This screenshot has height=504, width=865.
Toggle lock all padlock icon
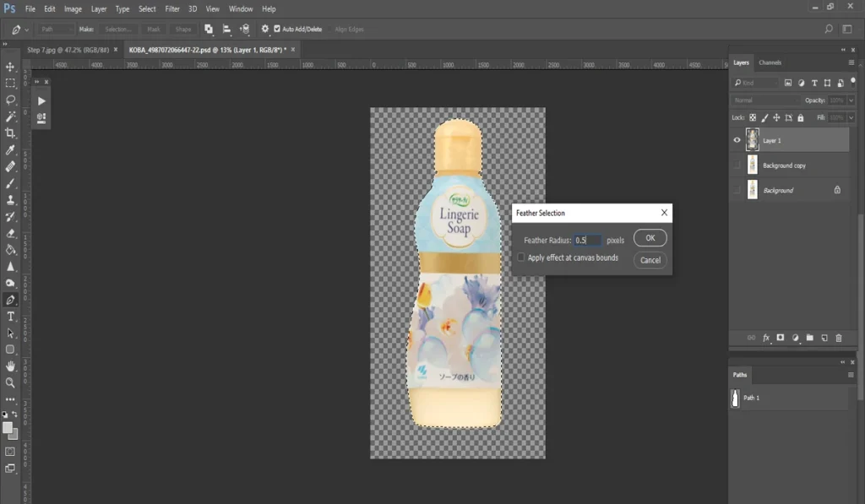(801, 117)
